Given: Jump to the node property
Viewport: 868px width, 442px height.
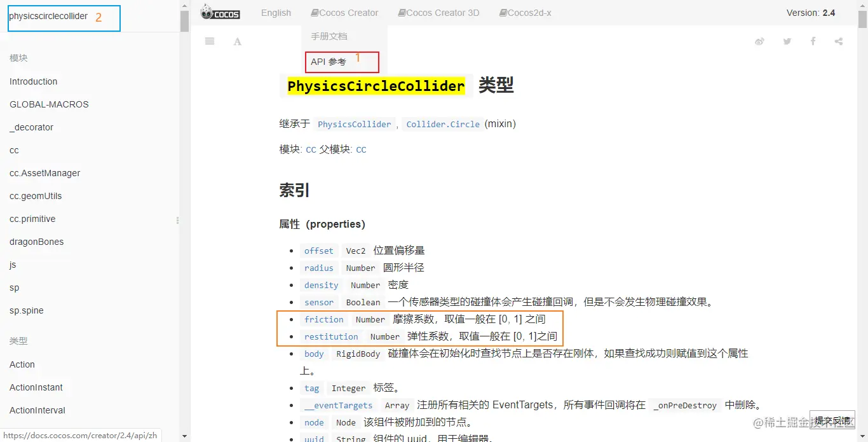Looking at the screenshot, I should click(314, 422).
